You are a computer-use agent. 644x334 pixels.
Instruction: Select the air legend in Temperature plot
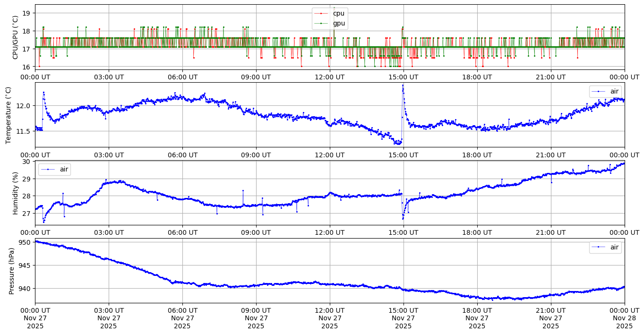pyautogui.click(x=605, y=91)
